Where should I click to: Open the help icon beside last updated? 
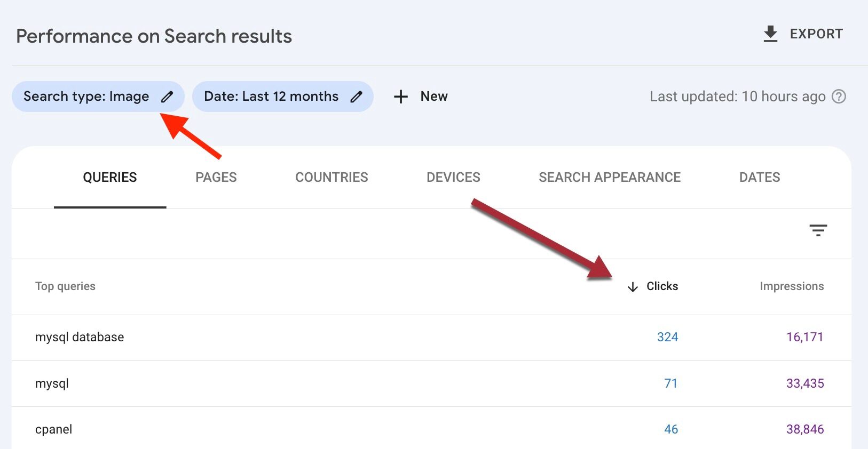[x=839, y=97]
